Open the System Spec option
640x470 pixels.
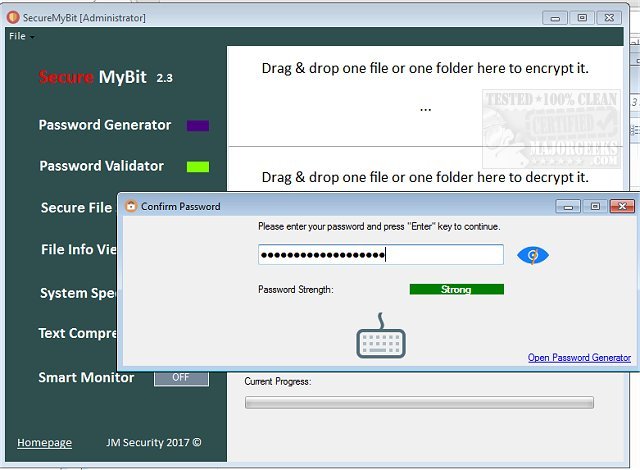click(x=78, y=293)
